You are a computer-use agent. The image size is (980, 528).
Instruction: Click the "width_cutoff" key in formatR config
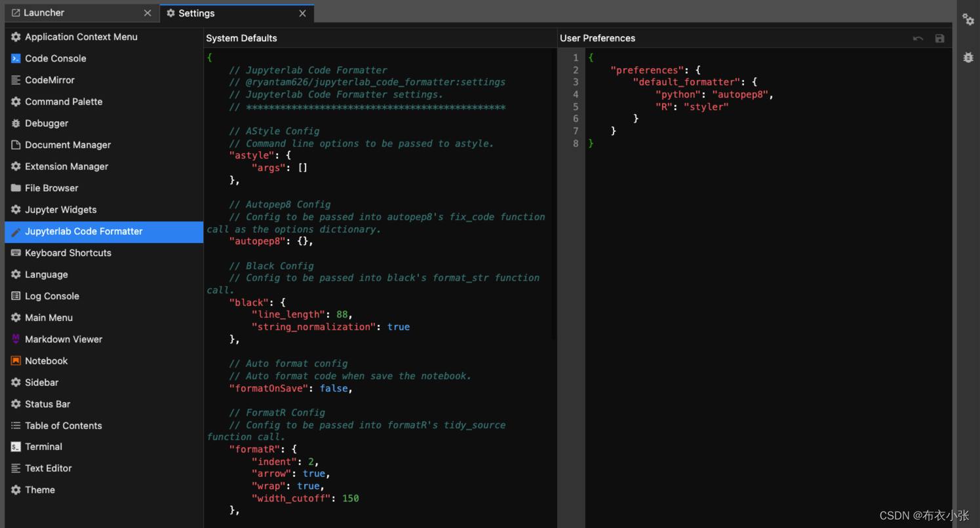[x=291, y=499]
